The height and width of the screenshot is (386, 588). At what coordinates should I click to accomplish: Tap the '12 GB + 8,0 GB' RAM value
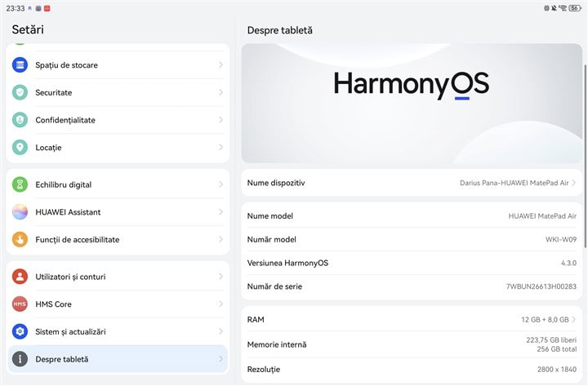pyautogui.click(x=545, y=320)
